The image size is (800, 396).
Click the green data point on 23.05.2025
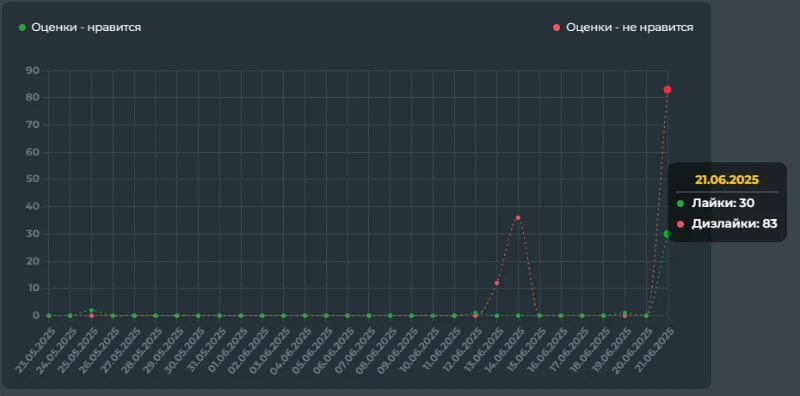tap(49, 315)
